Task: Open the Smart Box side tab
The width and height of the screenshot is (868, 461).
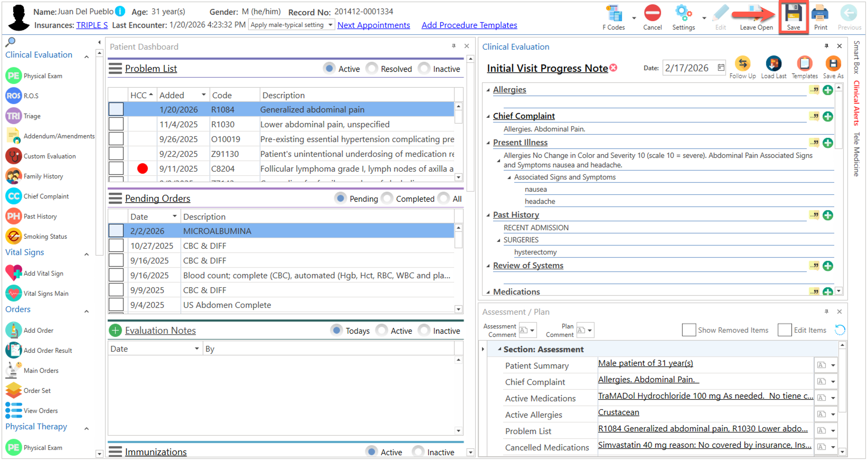Action: 857,57
